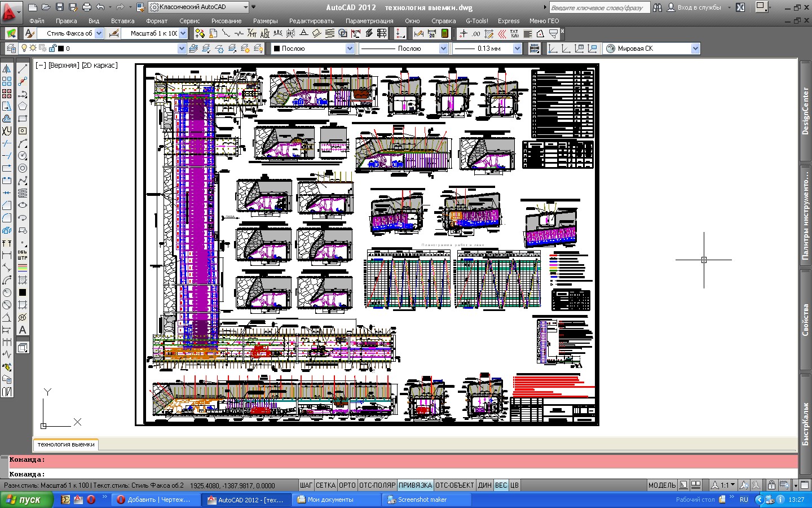
Task: Expand the layer list dropdown
Action: point(182,49)
